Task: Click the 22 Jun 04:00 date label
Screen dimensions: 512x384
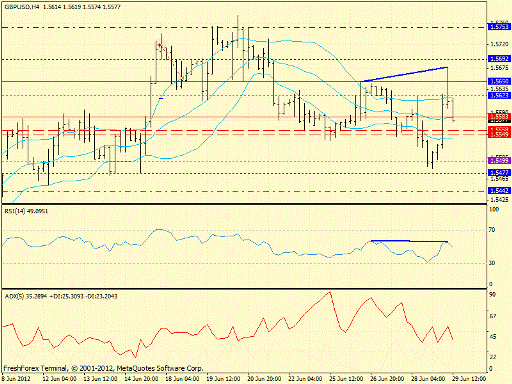Action: pyautogui.click(x=305, y=379)
